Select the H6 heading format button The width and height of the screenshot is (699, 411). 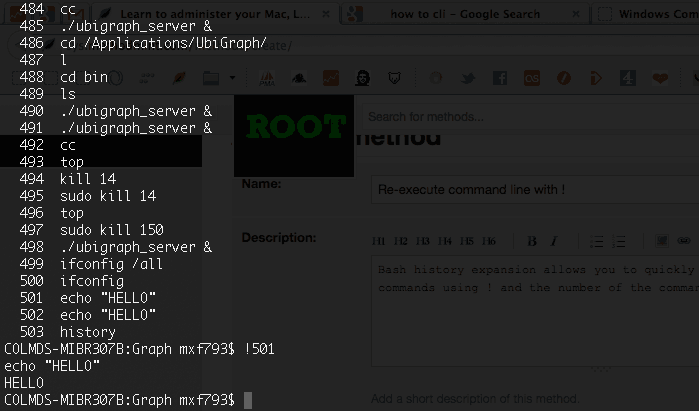click(489, 241)
